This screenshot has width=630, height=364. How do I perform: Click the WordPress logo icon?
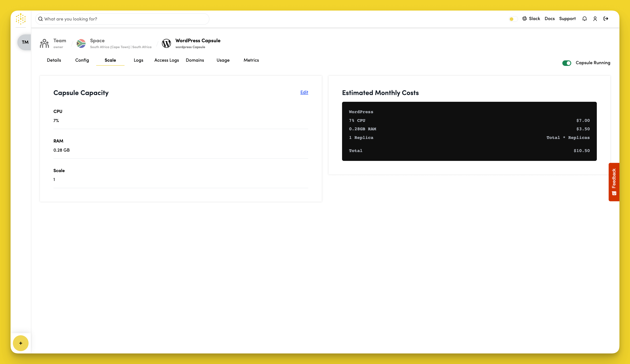[166, 43]
